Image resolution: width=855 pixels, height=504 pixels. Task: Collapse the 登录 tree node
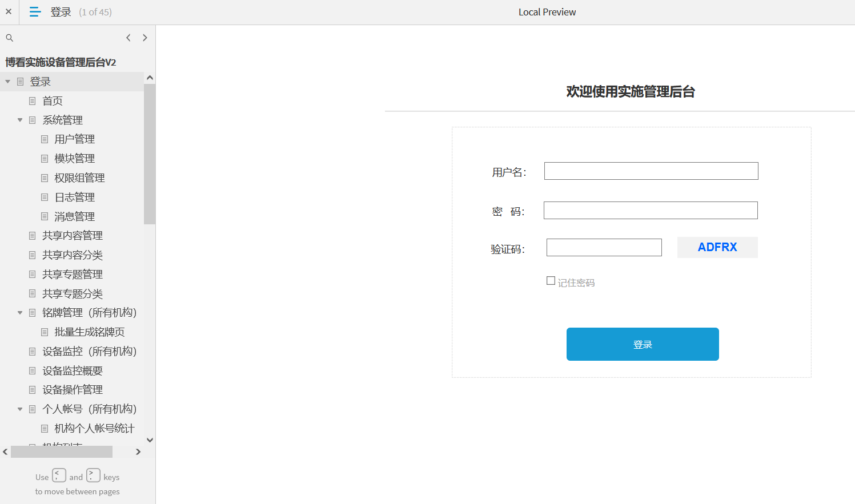coord(7,82)
